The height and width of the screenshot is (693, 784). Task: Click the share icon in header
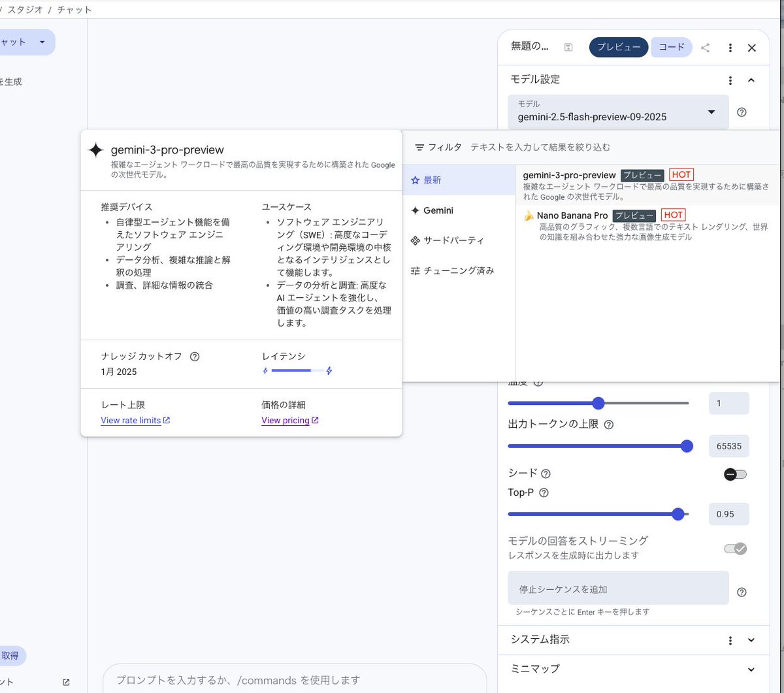[706, 48]
